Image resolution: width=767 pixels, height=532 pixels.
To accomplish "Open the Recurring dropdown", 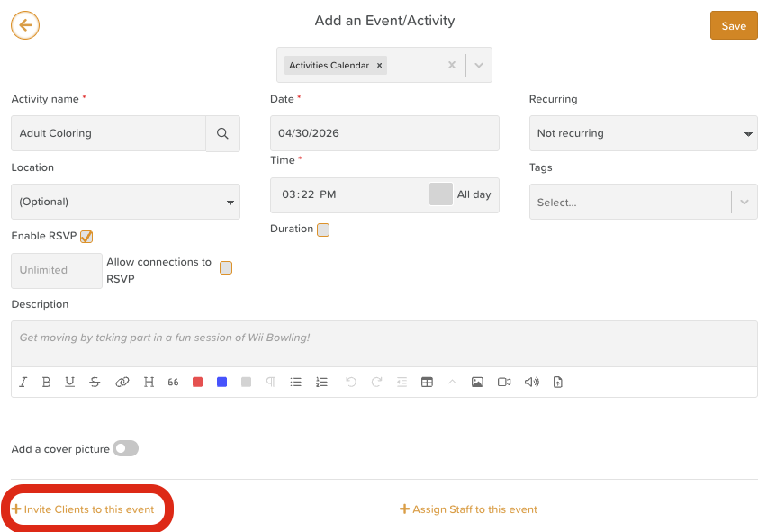I will pyautogui.click(x=644, y=133).
